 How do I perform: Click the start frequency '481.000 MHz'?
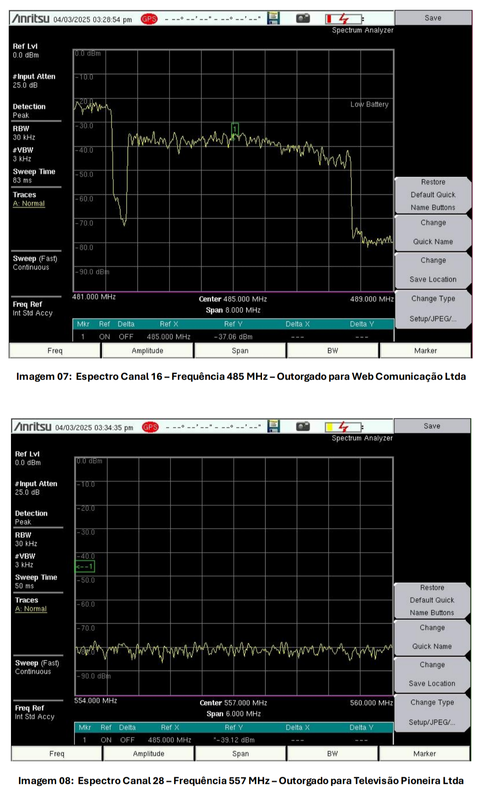pyautogui.click(x=94, y=296)
